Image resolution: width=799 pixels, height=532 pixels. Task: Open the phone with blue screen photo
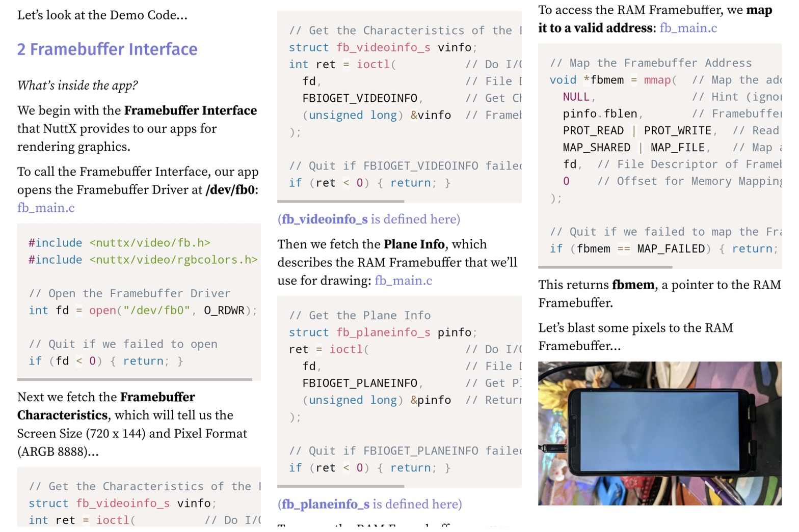(x=659, y=433)
